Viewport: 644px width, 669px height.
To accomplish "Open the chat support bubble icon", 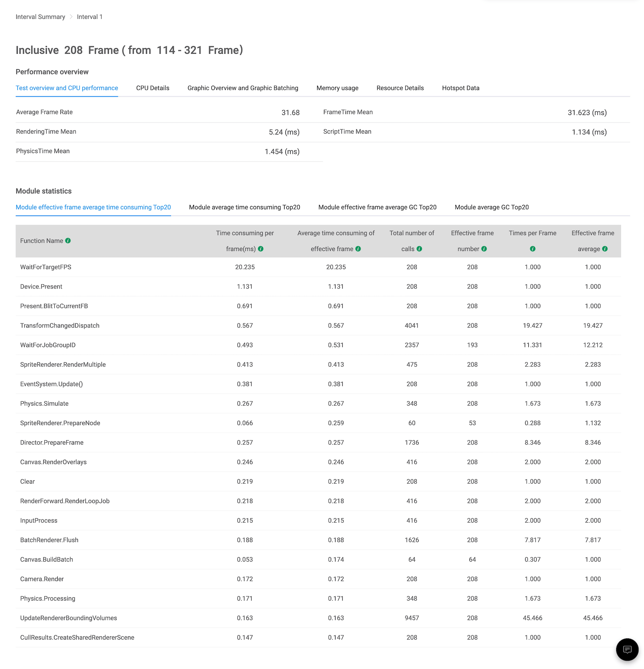I will tap(627, 650).
